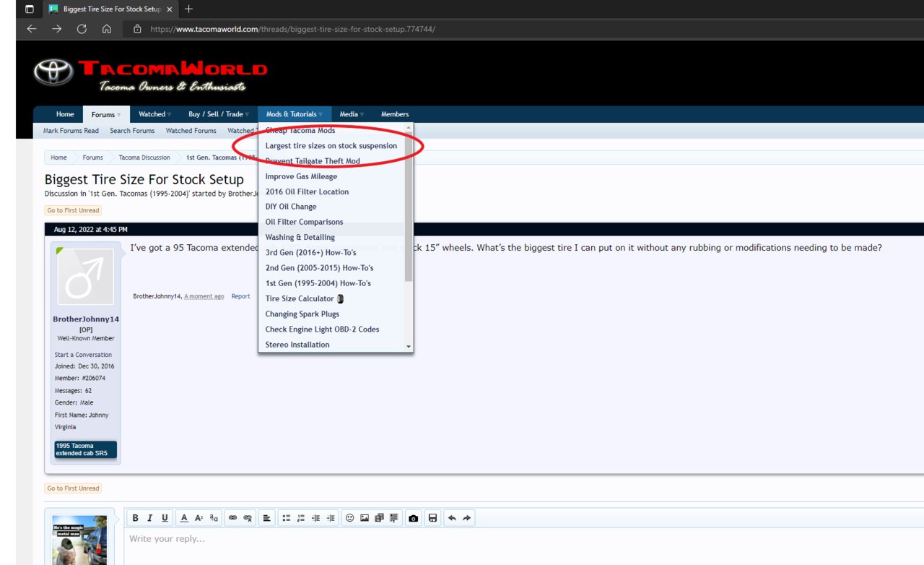Toggle italic formatting in reply editor
The image size is (924, 565).
(150, 518)
